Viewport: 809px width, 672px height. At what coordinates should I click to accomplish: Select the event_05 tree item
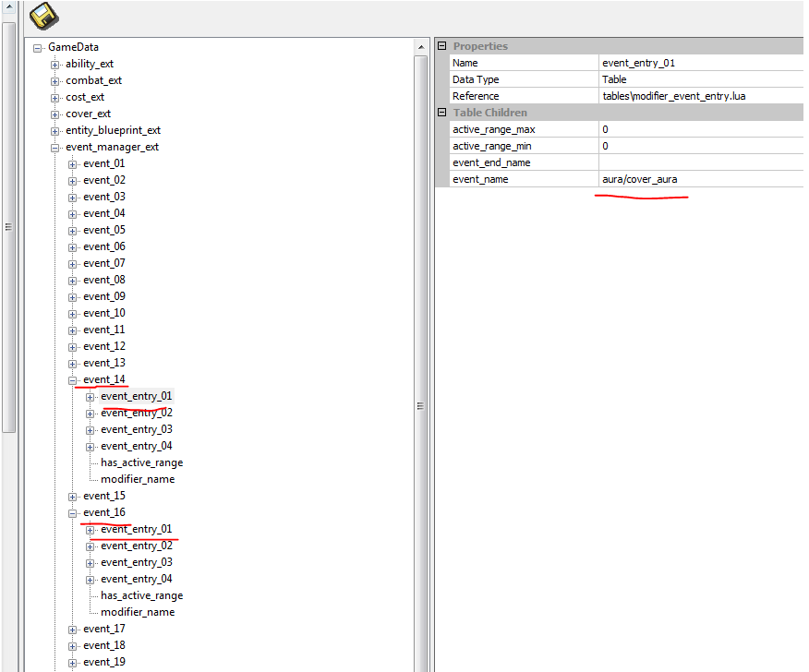104,230
